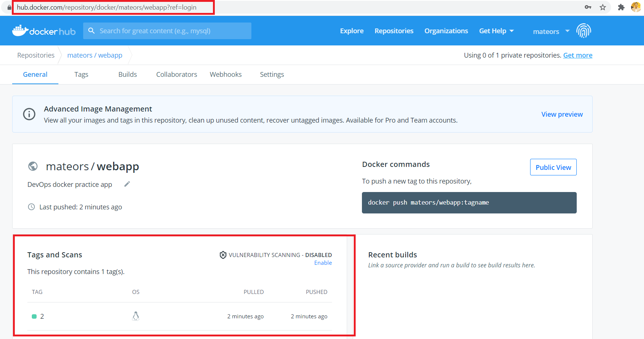
Task: Switch to the Tags tab
Action: [81, 74]
